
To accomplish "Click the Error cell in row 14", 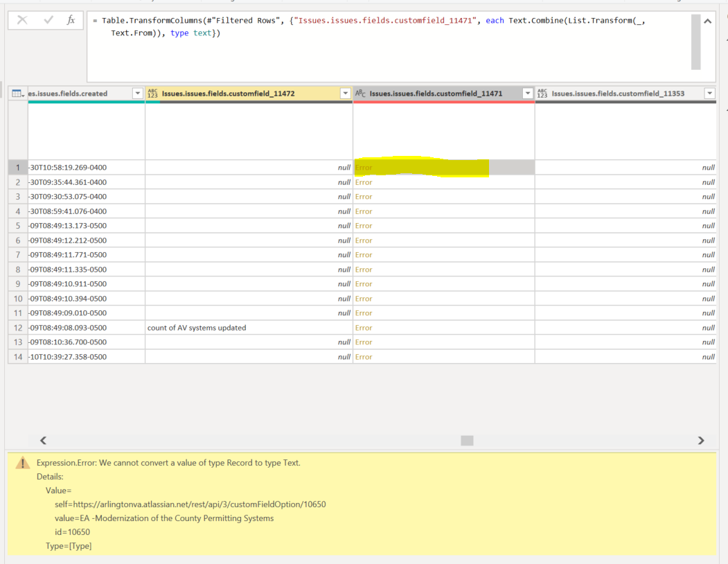I will (x=444, y=357).
